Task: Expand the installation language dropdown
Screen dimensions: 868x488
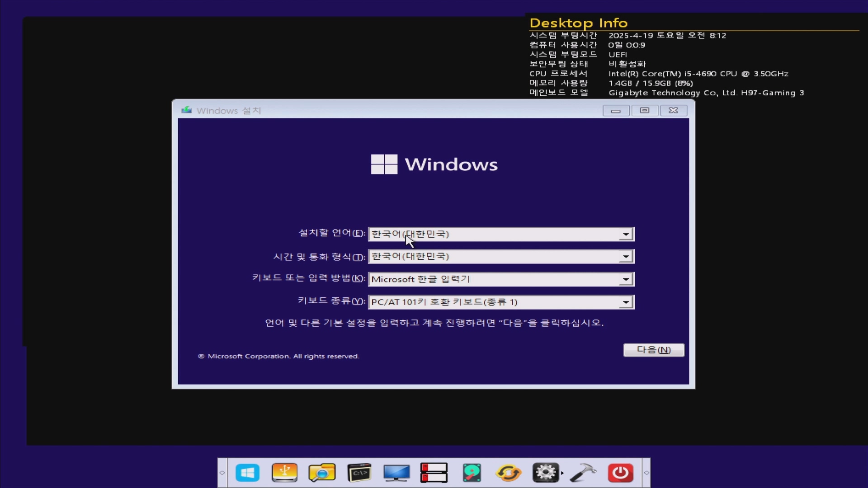Action: 626,234
